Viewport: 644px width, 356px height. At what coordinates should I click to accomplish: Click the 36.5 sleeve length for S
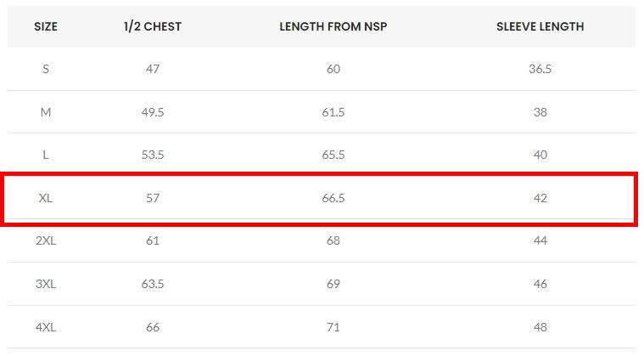540,69
